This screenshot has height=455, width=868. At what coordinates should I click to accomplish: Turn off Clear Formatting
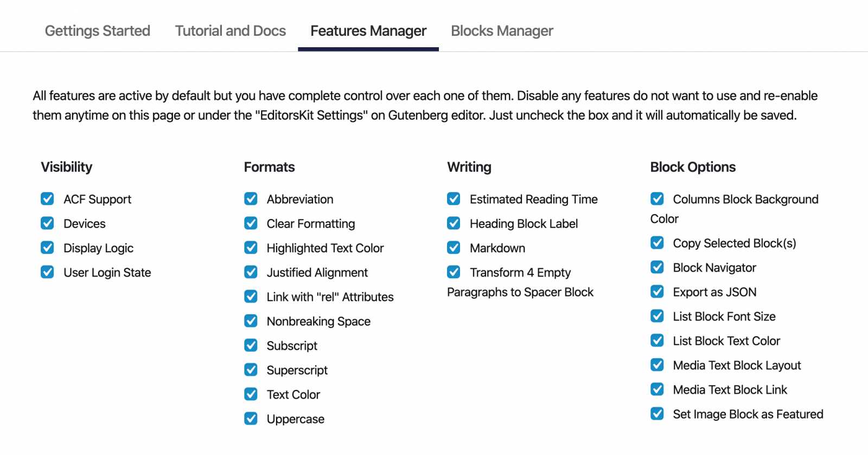tap(251, 223)
